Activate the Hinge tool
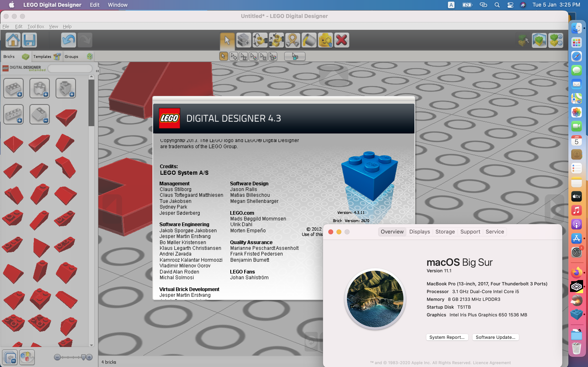The height and width of the screenshot is (367, 588). [x=260, y=40]
